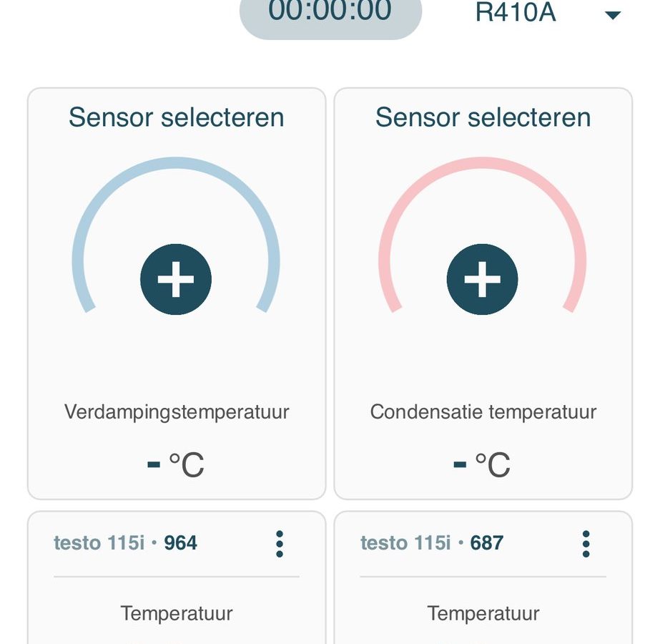Viewport: 660px width, 644px height.
Task: Select the R410A refrigerant label
Action: click(x=516, y=12)
